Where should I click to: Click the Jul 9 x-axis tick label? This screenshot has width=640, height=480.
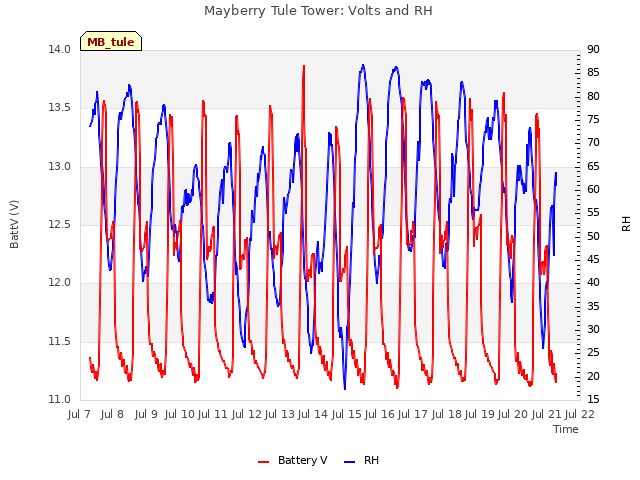[x=146, y=415]
